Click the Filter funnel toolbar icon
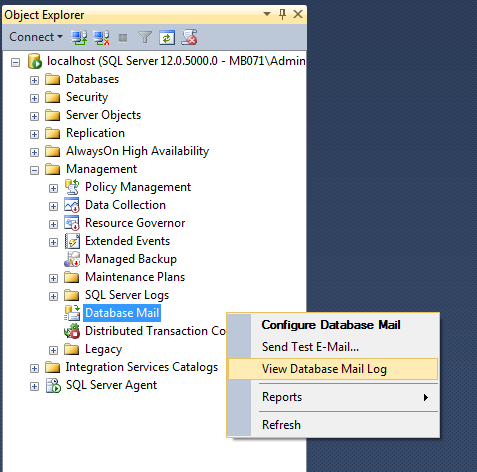This screenshot has height=472, width=477. point(145,37)
